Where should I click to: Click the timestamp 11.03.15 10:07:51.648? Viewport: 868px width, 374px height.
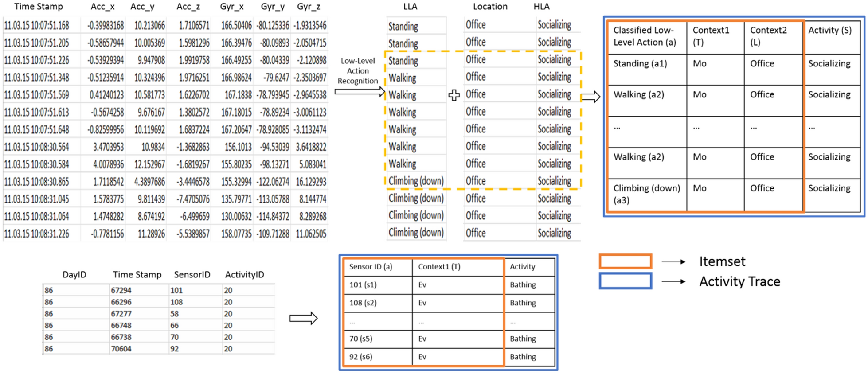coord(36,130)
